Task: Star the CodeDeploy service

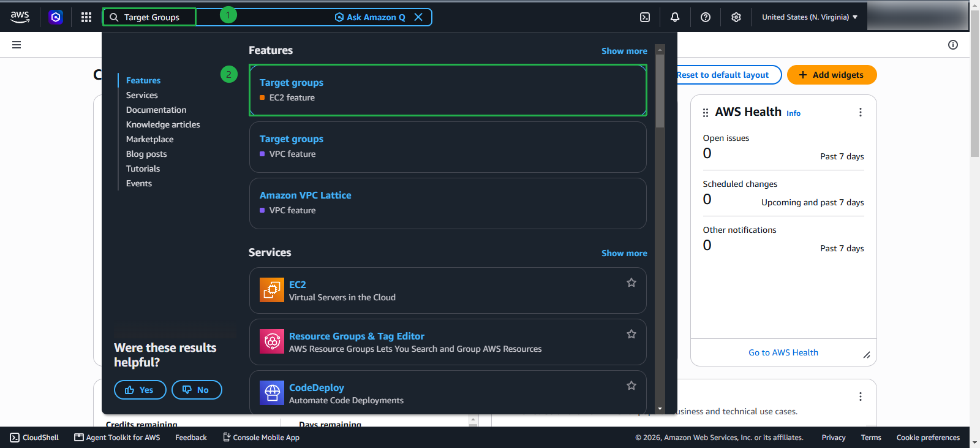Action: click(x=631, y=385)
